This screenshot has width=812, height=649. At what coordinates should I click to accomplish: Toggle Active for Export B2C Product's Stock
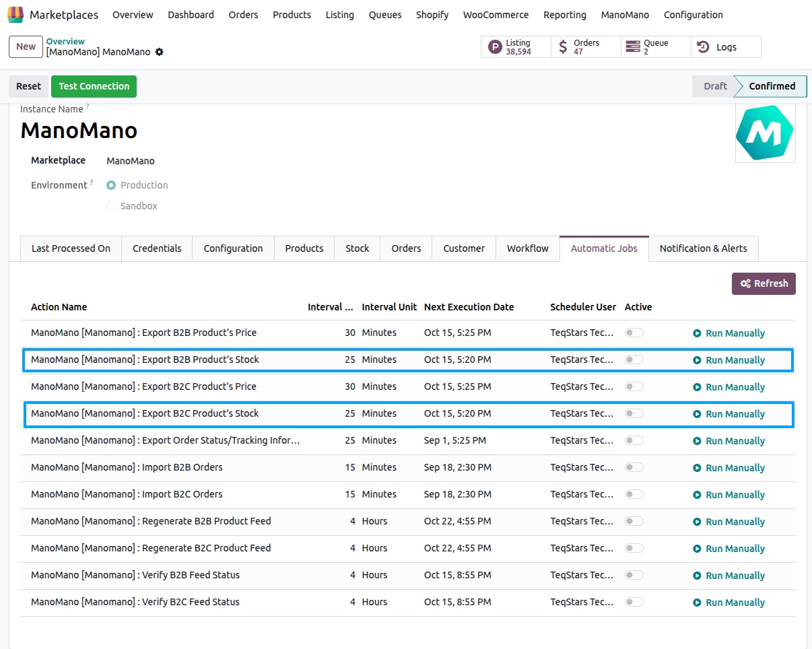click(x=634, y=413)
